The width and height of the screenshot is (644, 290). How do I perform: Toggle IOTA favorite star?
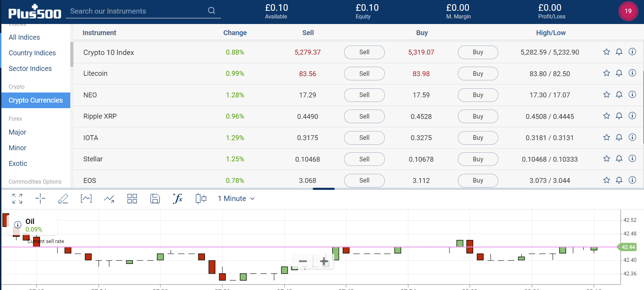(x=606, y=137)
